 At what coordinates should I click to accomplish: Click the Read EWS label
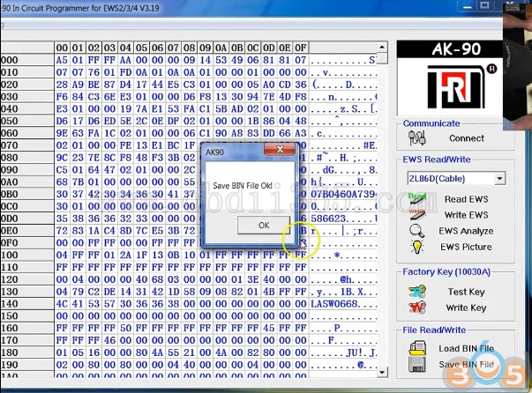pyautogui.click(x=467, y=199)
